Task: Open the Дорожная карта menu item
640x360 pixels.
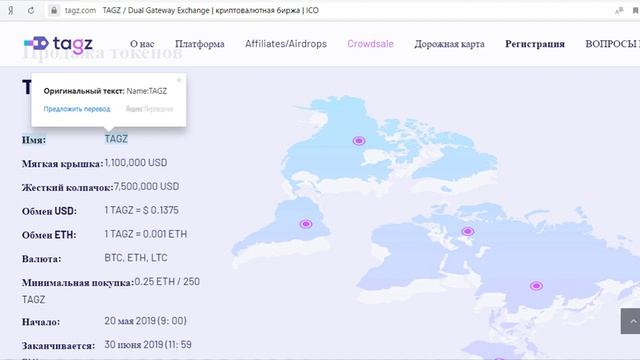Action: coord(449,44)
